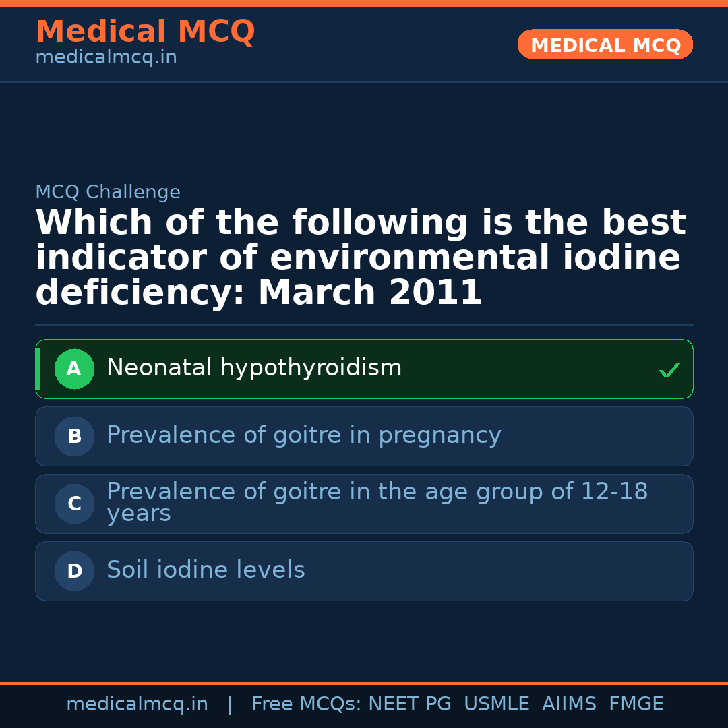The image size is (728, 728).
Task: Click the question text about iodine deficiency
Action: coord(361,258)
